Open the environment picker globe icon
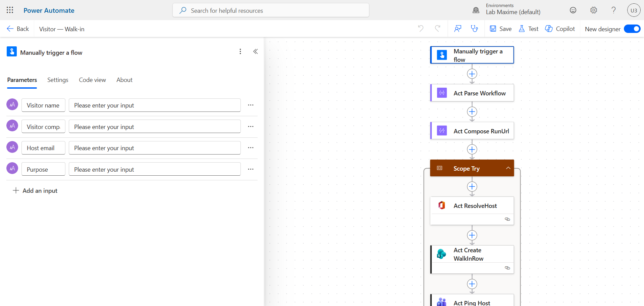 coord(476,10)
